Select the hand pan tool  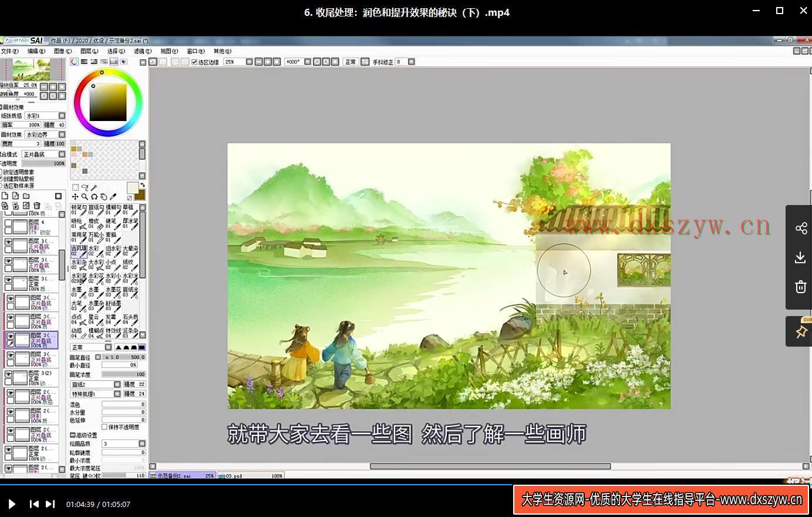(103, 197)
